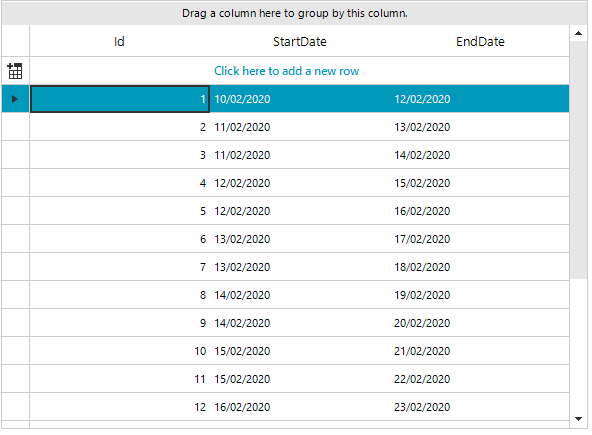Screen dimensions: 592x435
Task: Select the Id cell with value 10
Action: [x=120, y=351]
